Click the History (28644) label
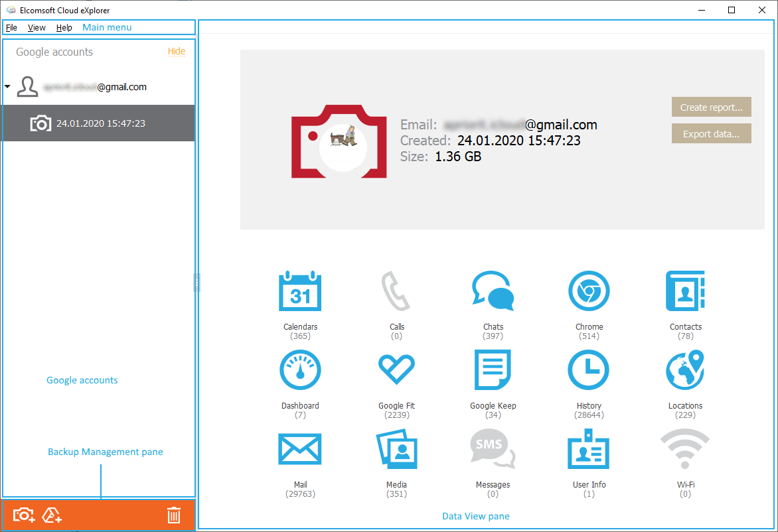 (589, 410)
